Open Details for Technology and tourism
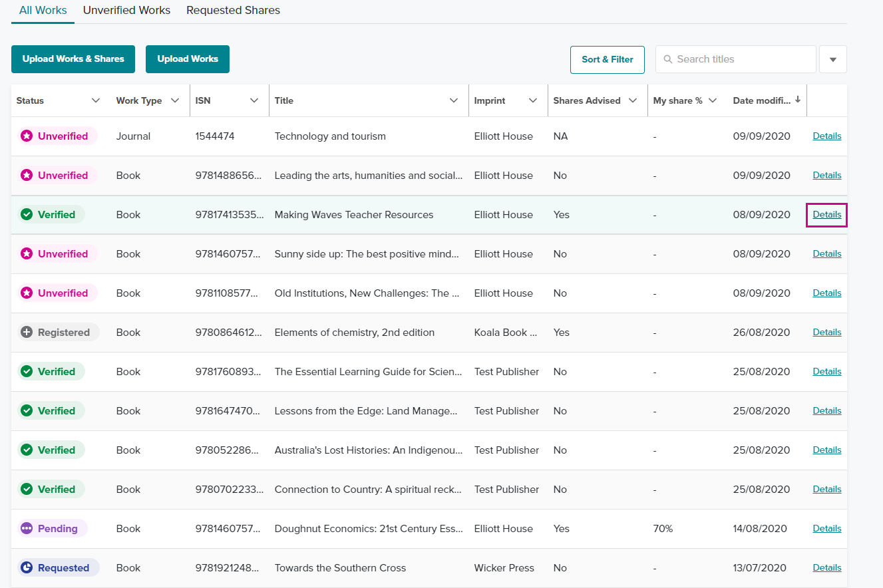The width and height of the screenshot is (883, 588). 827,136
